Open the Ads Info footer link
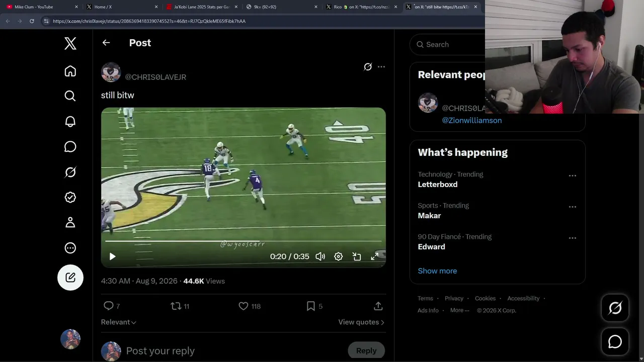Viewport: 644px width, 362px height. tap(428, 310)
